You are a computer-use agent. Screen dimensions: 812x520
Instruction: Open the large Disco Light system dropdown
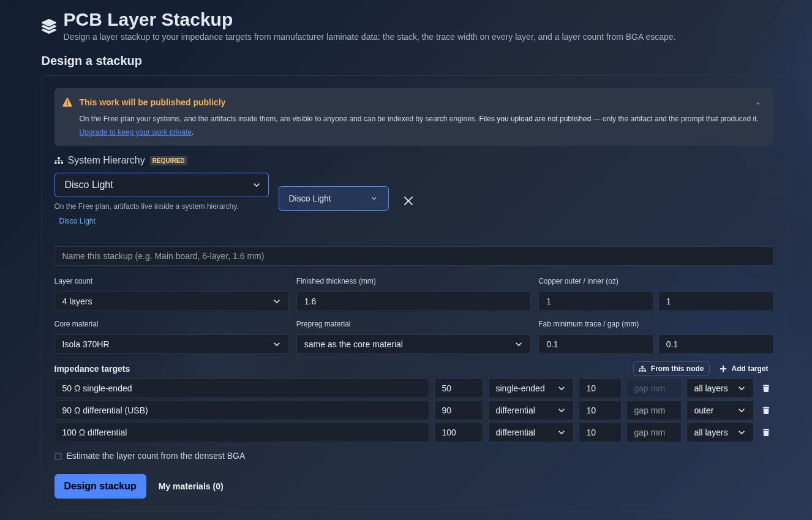tap(162, 185)
